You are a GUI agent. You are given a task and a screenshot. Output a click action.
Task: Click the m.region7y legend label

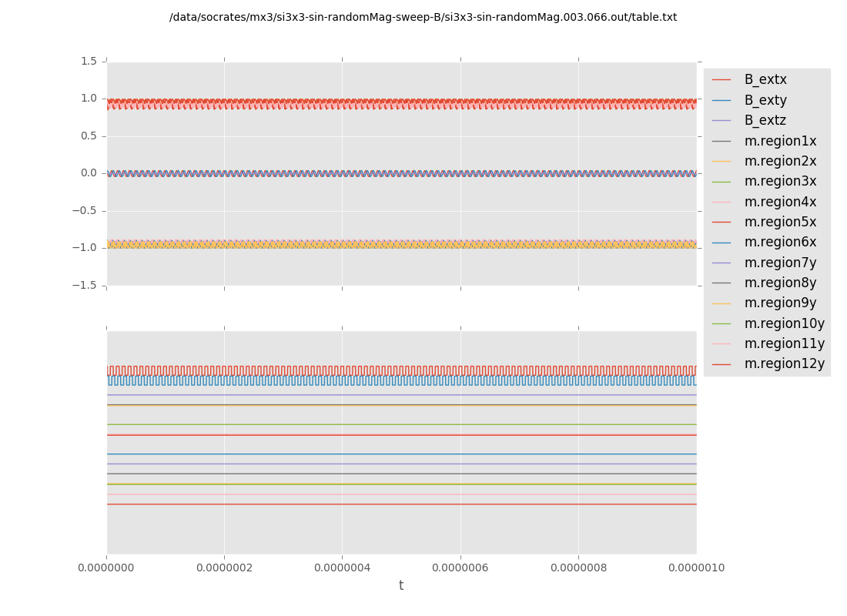point(780,263)
